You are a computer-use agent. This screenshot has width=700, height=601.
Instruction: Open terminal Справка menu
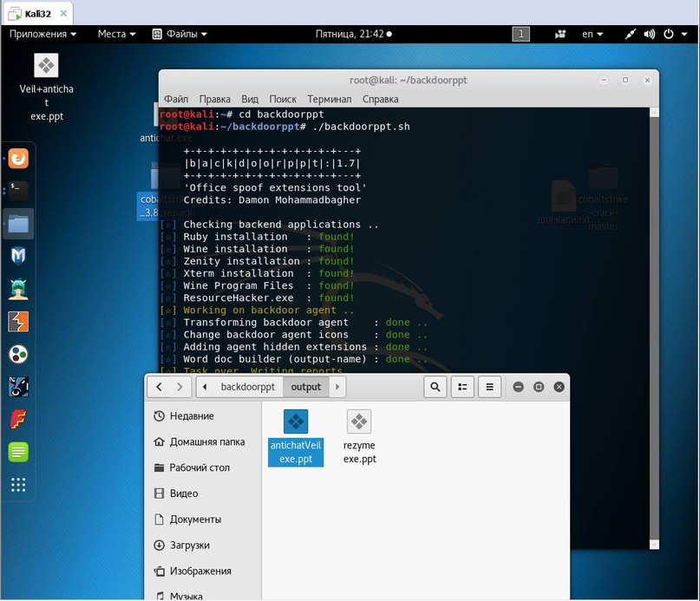(x=380, y=99)
